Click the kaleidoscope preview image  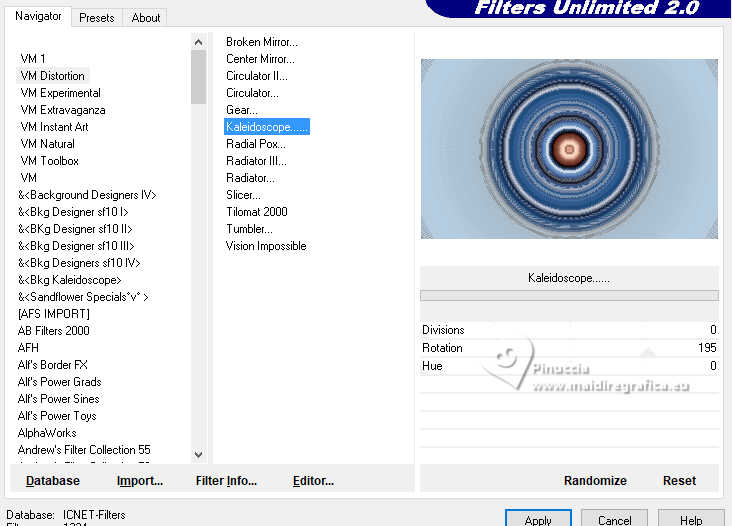tap(569, 149)
